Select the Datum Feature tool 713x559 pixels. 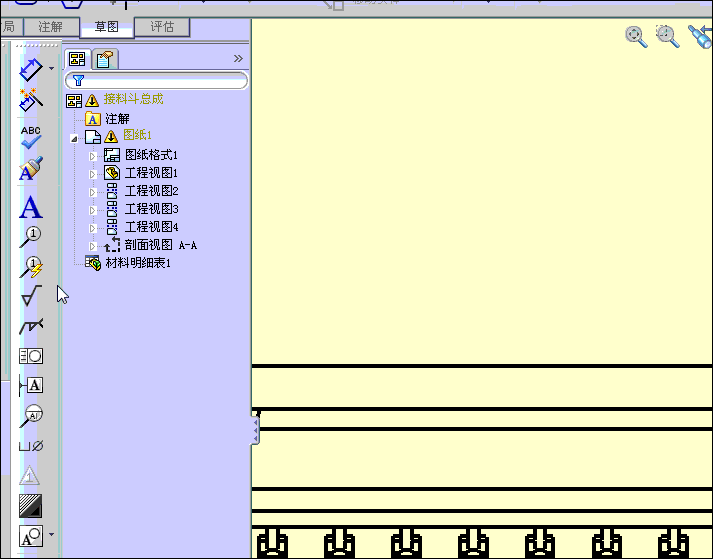coord(30,386)
